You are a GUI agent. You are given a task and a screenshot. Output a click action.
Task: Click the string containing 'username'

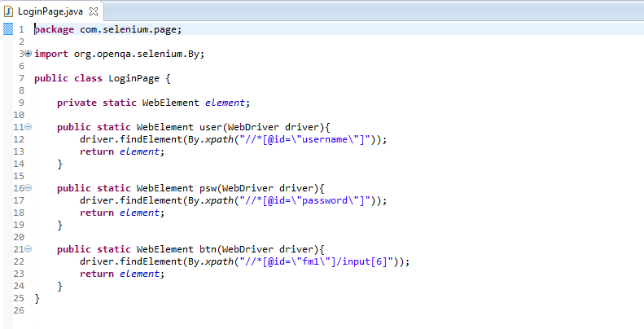pos(305,139)
